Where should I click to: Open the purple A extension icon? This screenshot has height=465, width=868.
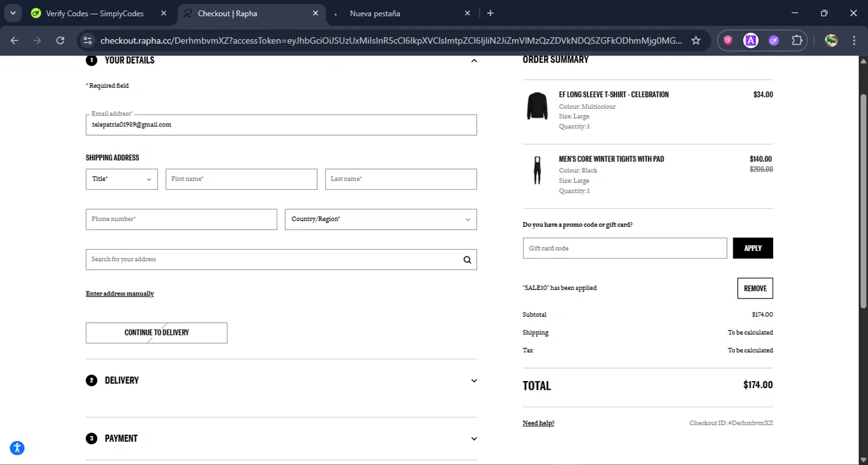(751, 40)
